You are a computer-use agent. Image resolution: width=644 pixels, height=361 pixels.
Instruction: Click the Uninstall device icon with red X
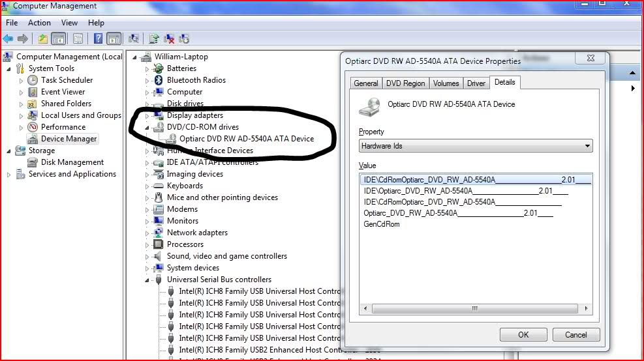pos(169,39)
